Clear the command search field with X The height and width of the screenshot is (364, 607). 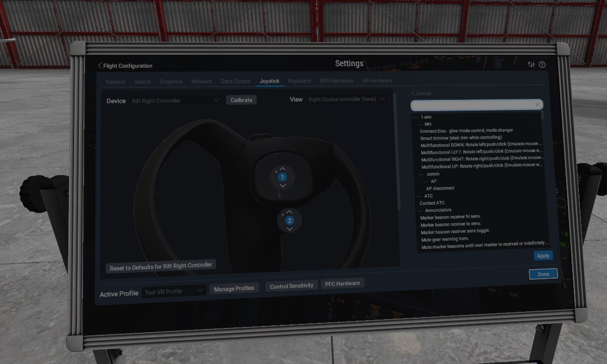click(537, 105)
